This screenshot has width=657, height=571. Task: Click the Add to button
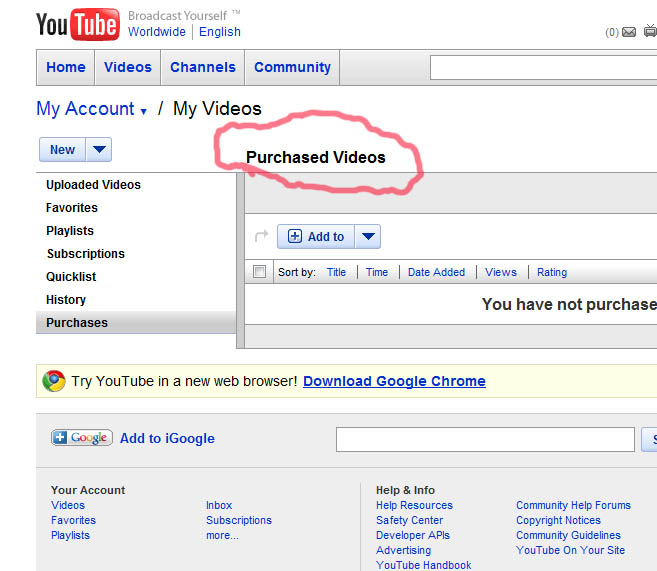pyautogui.click(x=316, y=236)
